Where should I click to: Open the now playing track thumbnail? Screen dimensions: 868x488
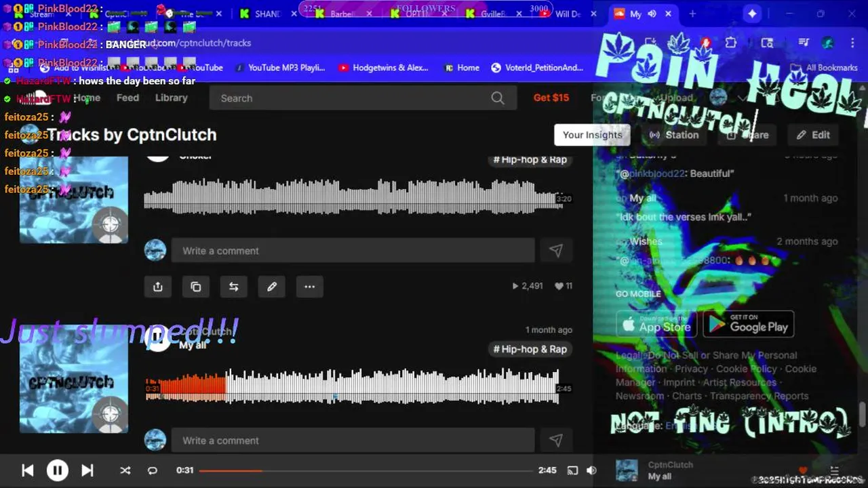click(627, 470)
